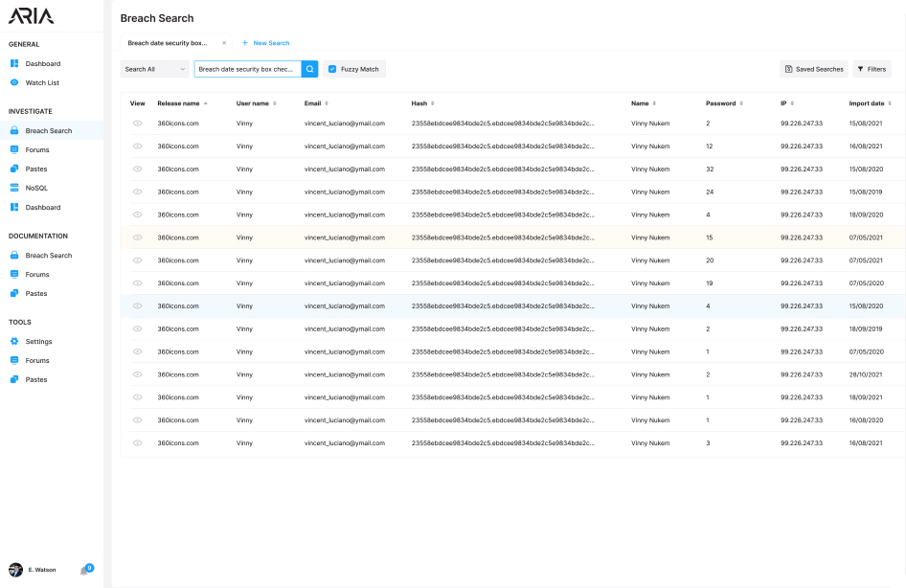
Task: Open Forums icon under Tools
Action: click(14, 360)
